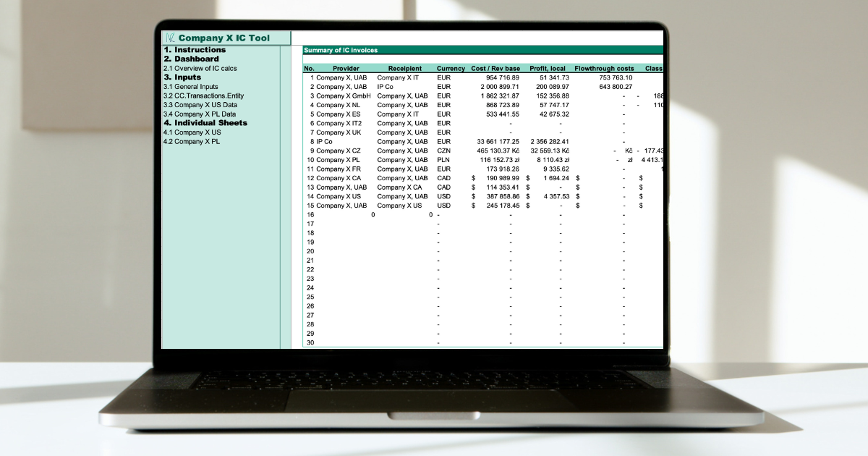Open the 1. Instructions section
This screenshot has height=456, width=868.
195,50
